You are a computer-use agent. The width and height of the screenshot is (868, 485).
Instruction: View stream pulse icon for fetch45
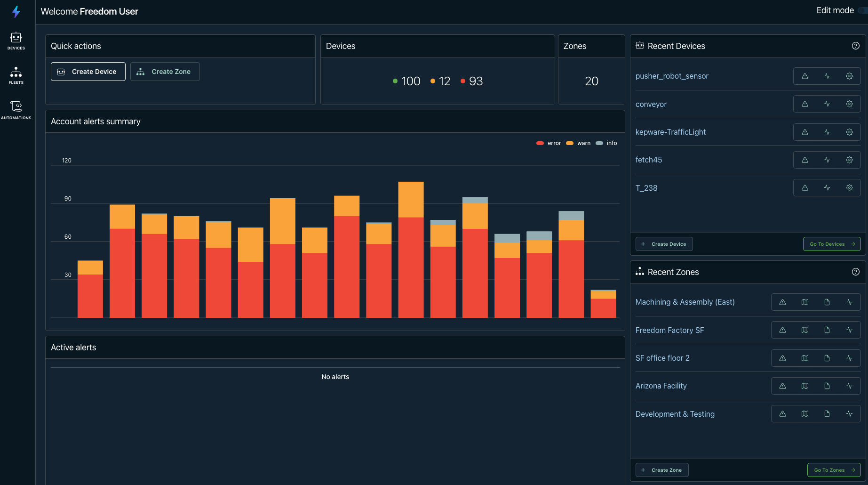pos(827,160)
